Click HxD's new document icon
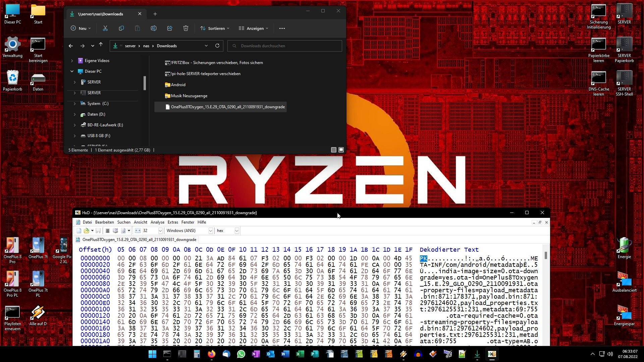Screen dimensions: 644x362 pyautogui.click(x=79, y=231)
